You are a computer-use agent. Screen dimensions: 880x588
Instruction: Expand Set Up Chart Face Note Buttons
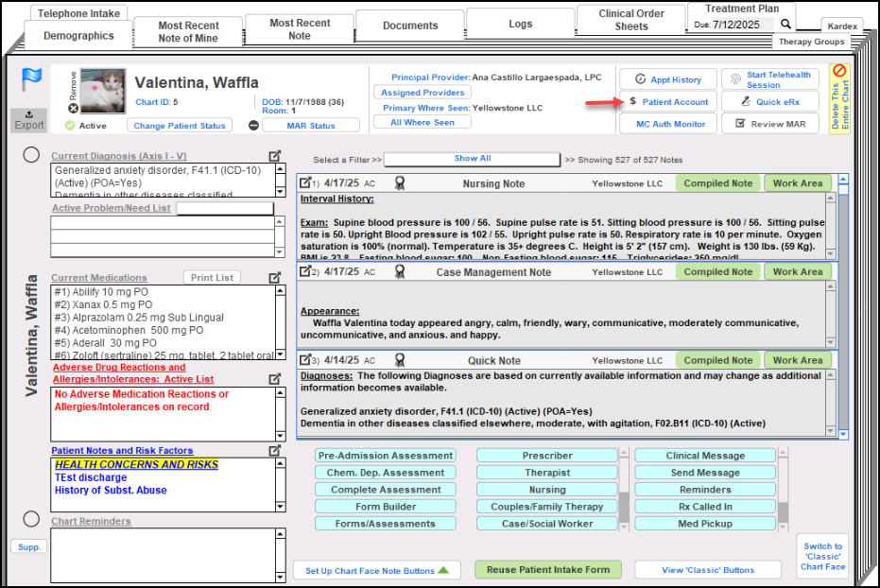click(375, 570)
